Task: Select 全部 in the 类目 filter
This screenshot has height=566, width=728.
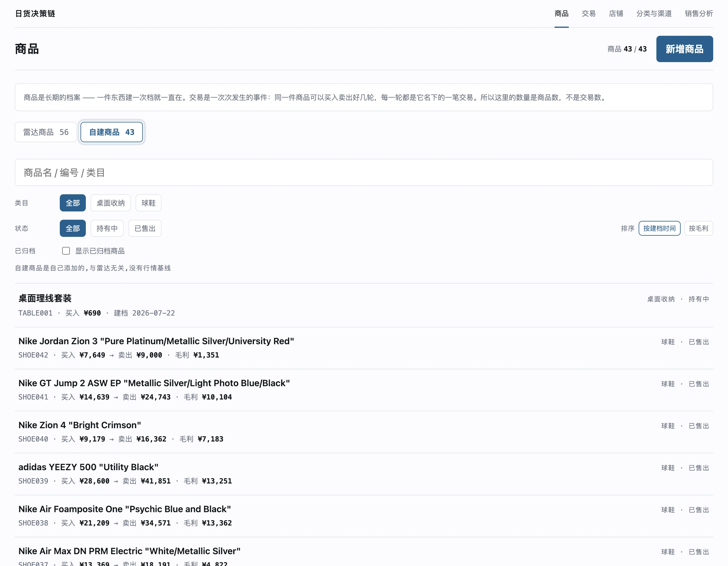Action: [x=73, y=203]
